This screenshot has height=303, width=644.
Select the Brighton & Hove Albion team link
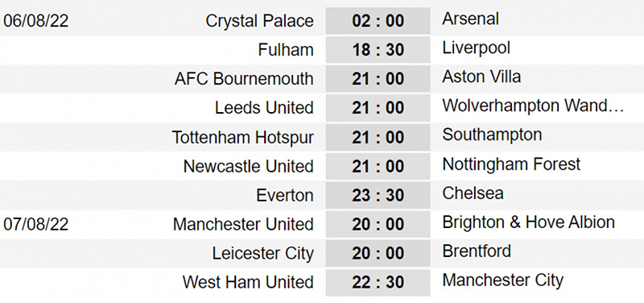(x=529, y=222)
